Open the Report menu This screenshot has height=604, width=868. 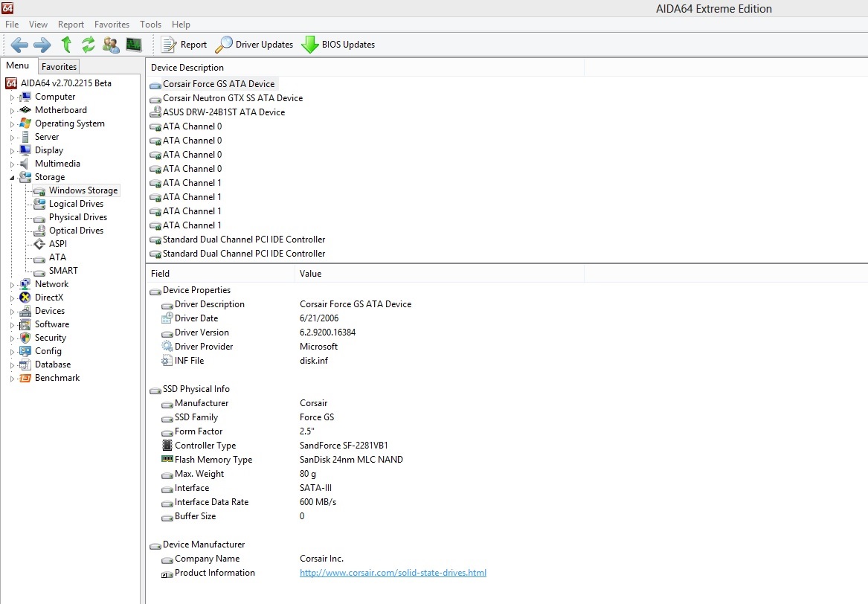(x=71, y=25)
